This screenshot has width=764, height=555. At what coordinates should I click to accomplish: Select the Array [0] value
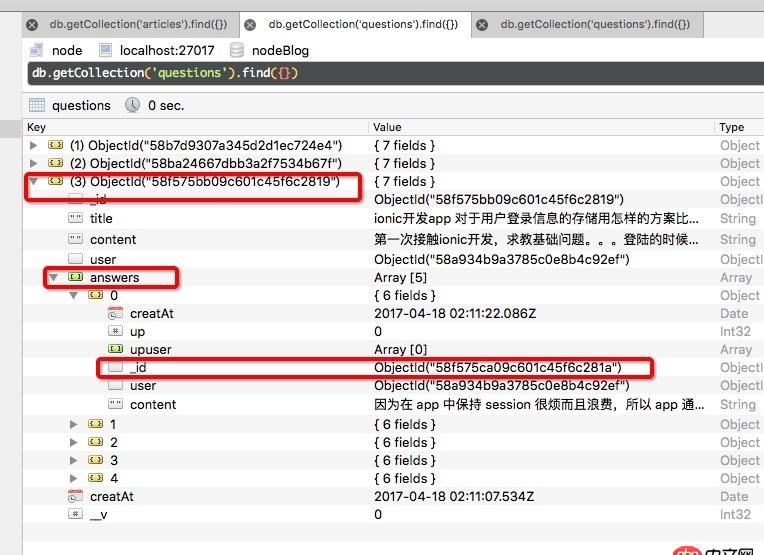coord(401,349)
